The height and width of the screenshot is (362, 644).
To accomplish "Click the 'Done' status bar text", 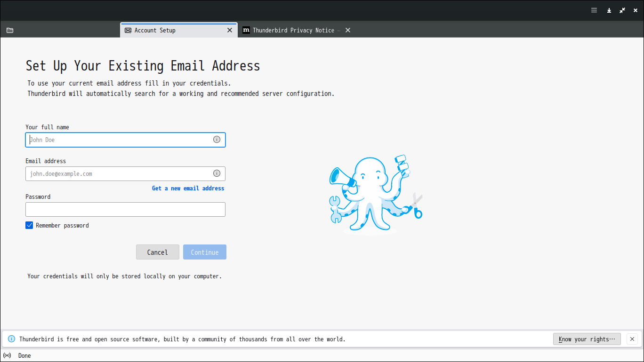I will (x=24, y=355).
